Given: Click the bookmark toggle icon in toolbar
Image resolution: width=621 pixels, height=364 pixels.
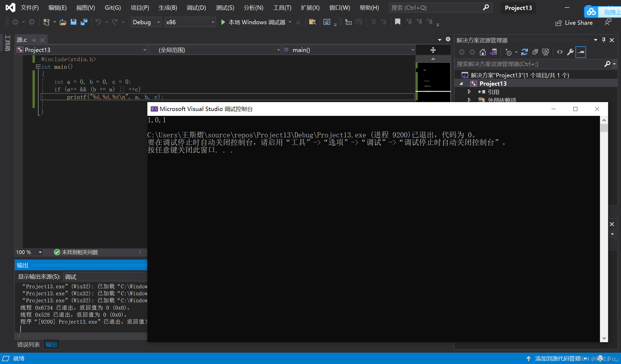Looking at the screenshot, I should (x=397, y=22).
